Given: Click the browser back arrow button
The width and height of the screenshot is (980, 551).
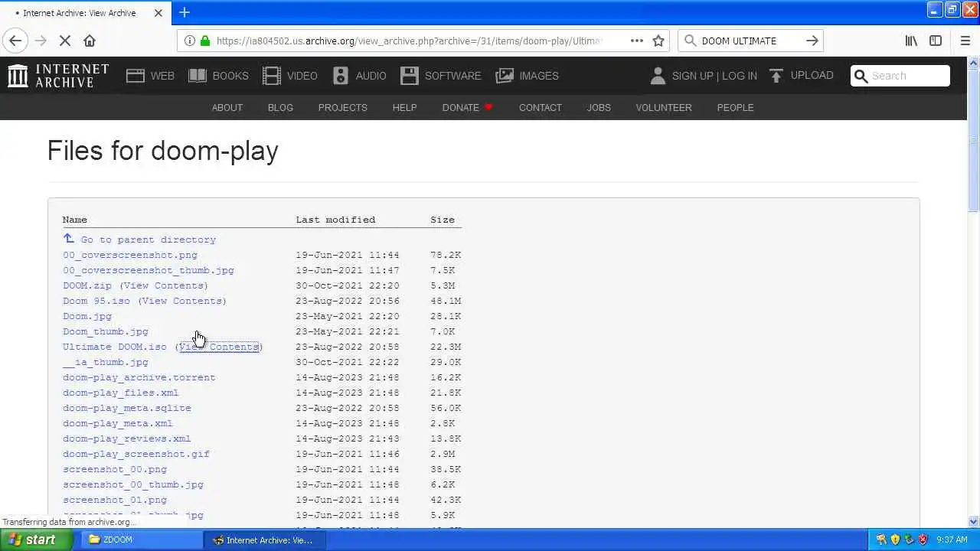Looking at the screenshot, I should point(15,41).
